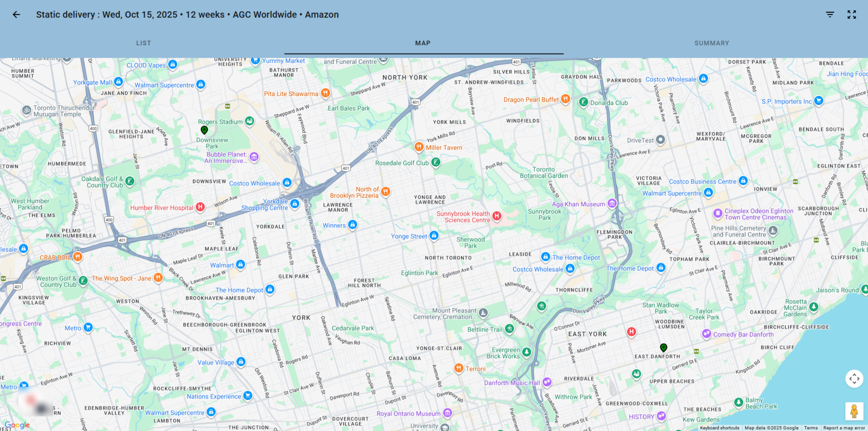Click Yonge Street shopping marker
The width and height of the screenshot is (868, 431).
coord(434,236)
